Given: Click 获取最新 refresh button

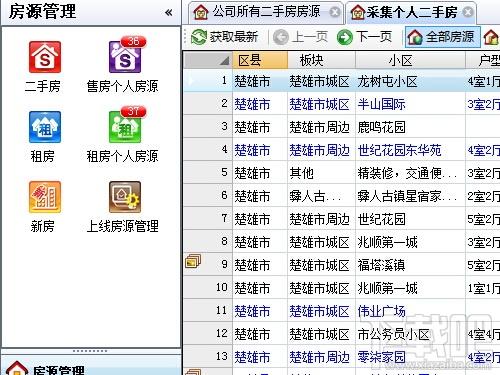Looking at the screenshot, I should (x=225, y=37).
